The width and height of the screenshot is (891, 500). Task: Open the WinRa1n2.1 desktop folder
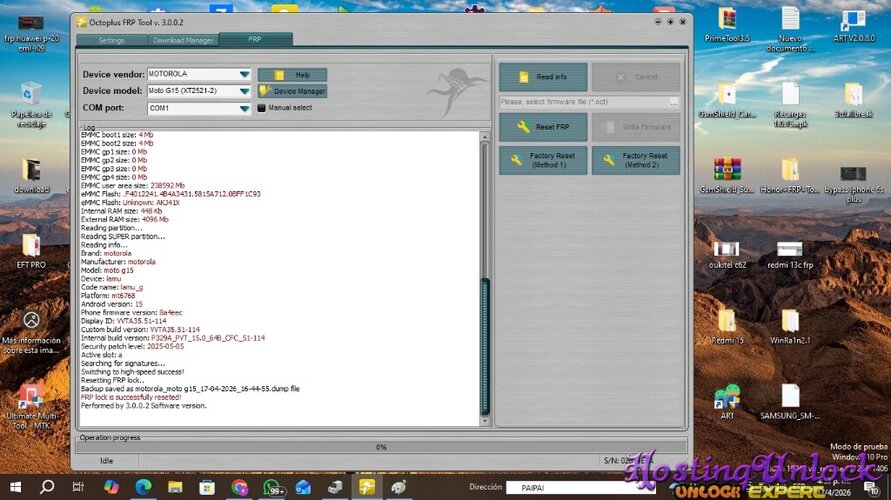[790, 327]
